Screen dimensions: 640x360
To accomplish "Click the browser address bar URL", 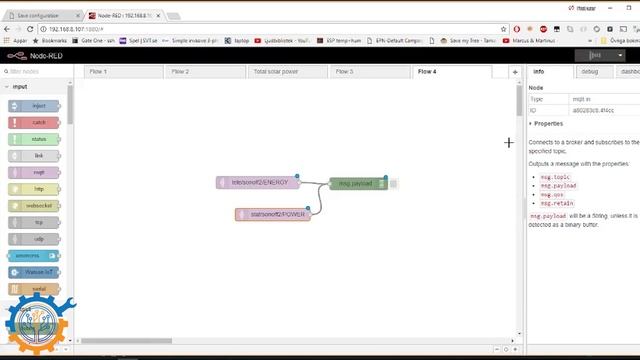I will click(76, 29).
